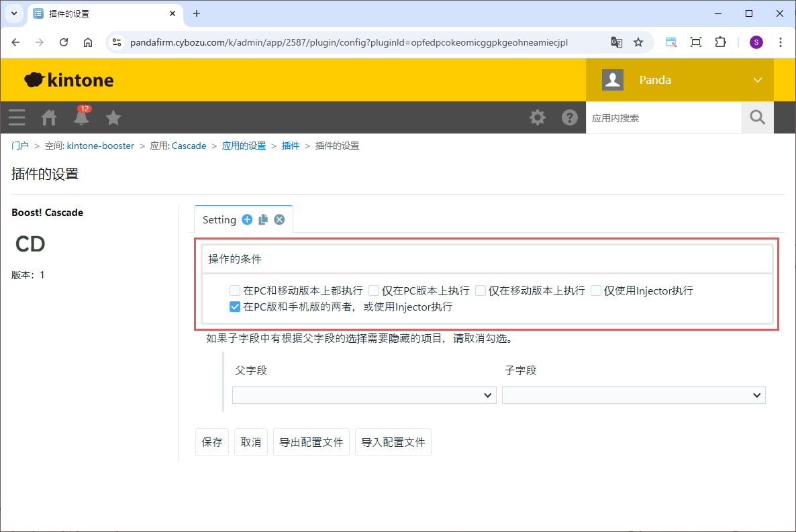Check 在PC和移动版本上都执行 checkbox
Image resolution: width=796 pixels, height=532 pixels.
235,291
